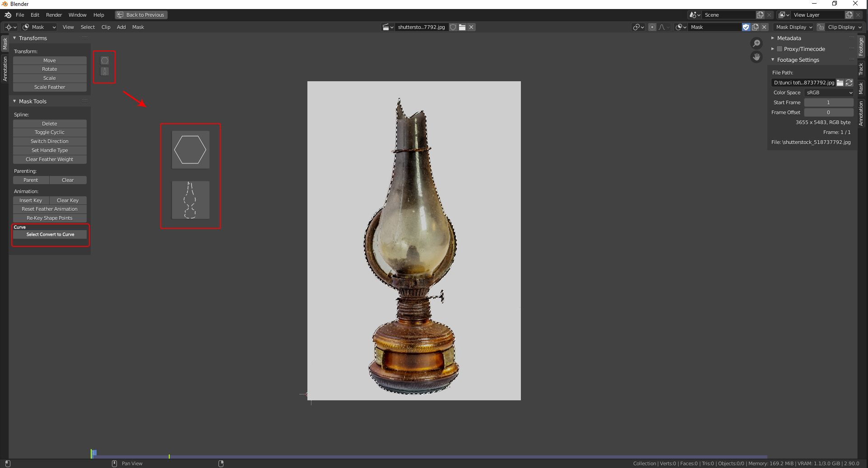Click the Back to Previous button
The height and width of the screenshot is (468, 868).
click(141, 15)
